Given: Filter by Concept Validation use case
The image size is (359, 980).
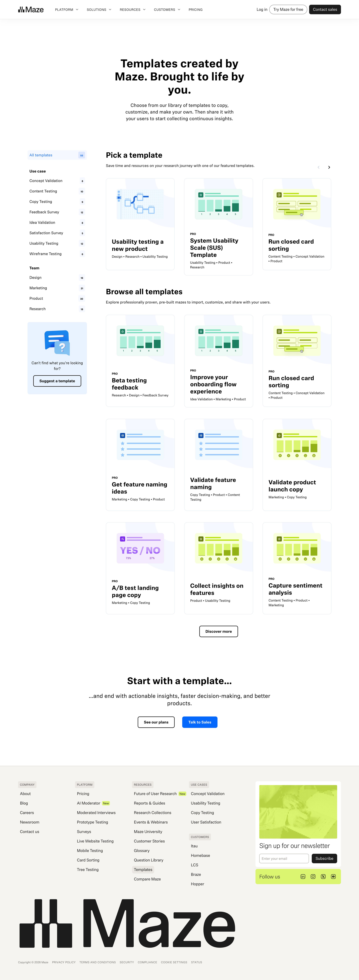Looking at the screenshot, I should click(x=57, y=181).
